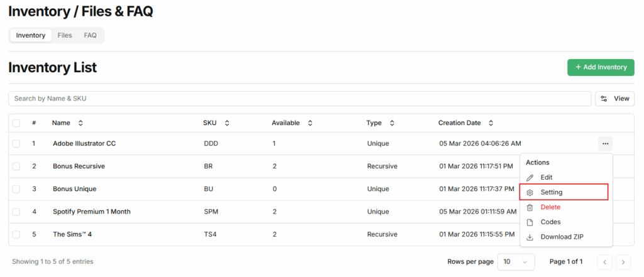Screen dimensions: 644x277
Task: Sort by Creation Date arrows icon
Action: [491, 123]
